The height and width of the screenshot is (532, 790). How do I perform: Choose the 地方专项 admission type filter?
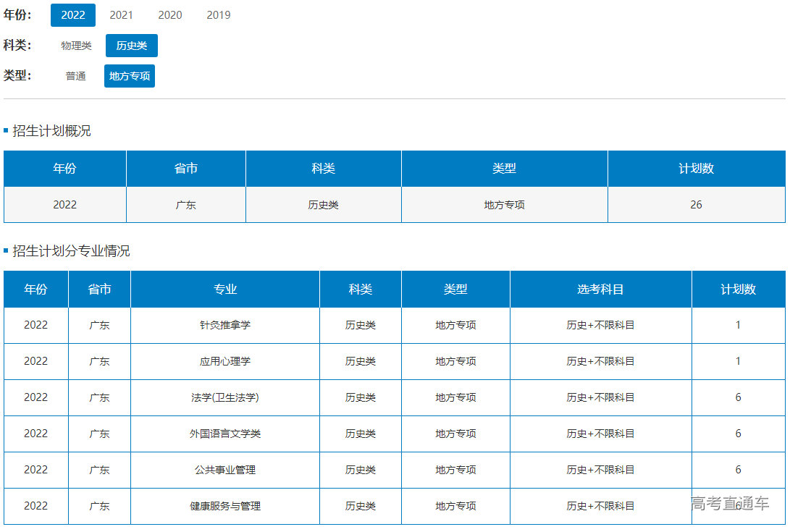point(130,76)
